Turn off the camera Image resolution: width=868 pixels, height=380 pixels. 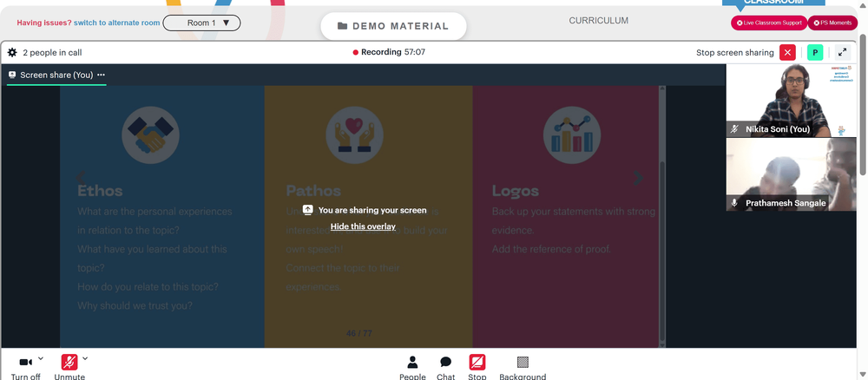tap(25, 363)
